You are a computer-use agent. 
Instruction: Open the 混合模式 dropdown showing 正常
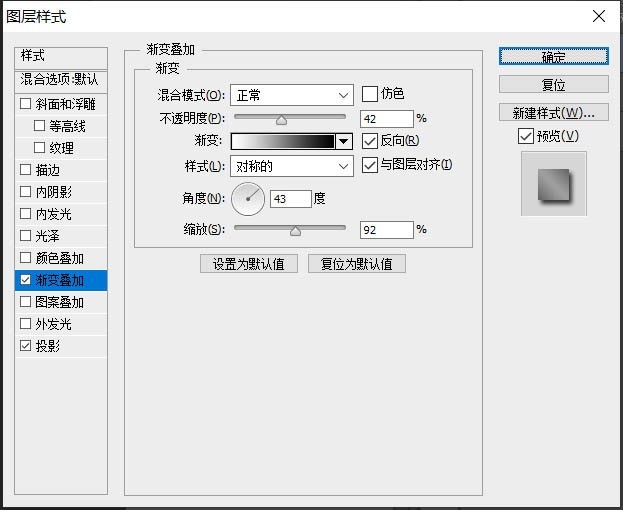pos(292,95)
